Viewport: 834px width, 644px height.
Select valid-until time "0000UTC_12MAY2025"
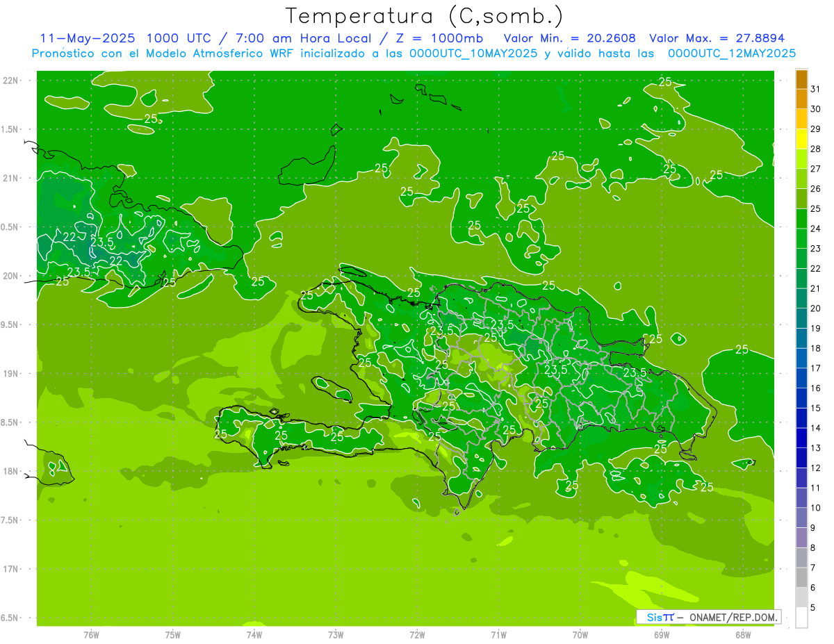point(732,53)
